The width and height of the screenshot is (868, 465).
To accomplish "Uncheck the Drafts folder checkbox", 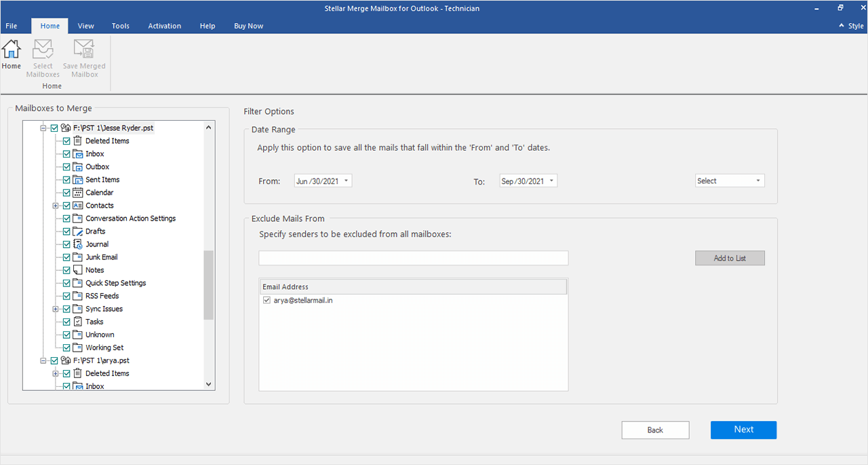I will [66, 231].
